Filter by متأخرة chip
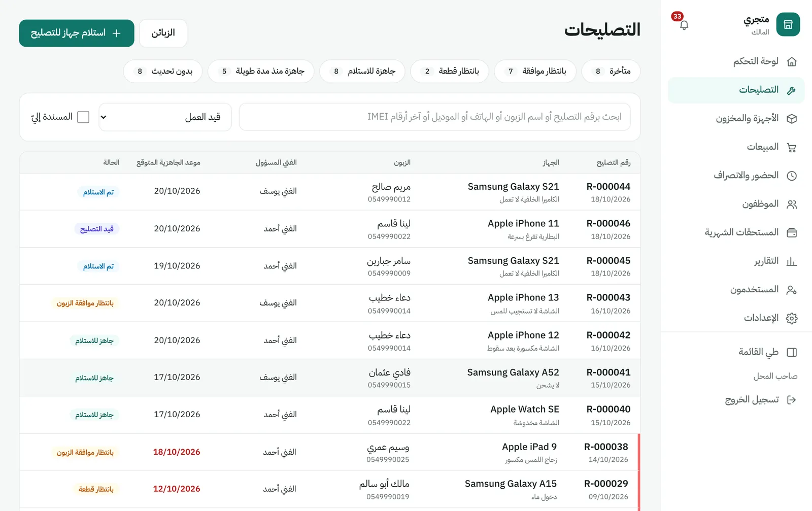The height and width of the screenshot is (511, 812). (x=611, y=71)
